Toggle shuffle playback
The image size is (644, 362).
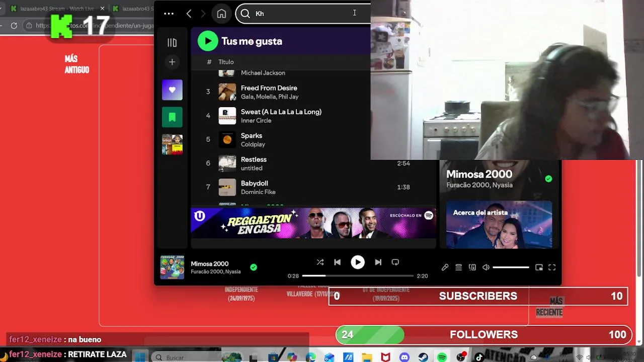pos(320,262)
